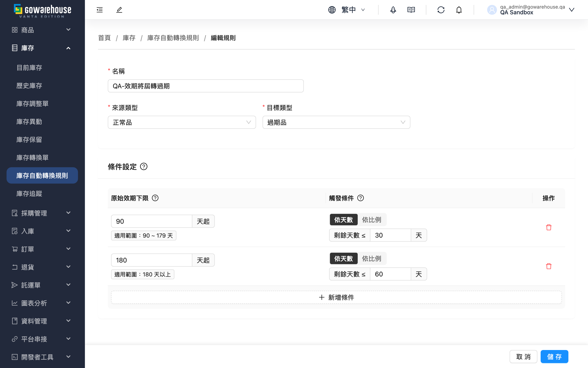Open the bell notifications icon

click(x=459, y=10)
